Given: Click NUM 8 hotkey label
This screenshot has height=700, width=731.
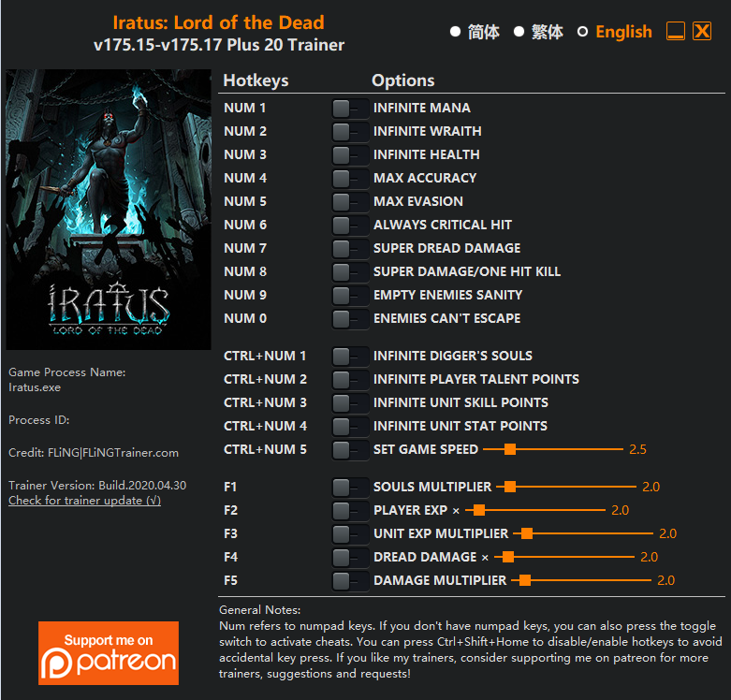Looking at the screenshot, I should point(245,271).
